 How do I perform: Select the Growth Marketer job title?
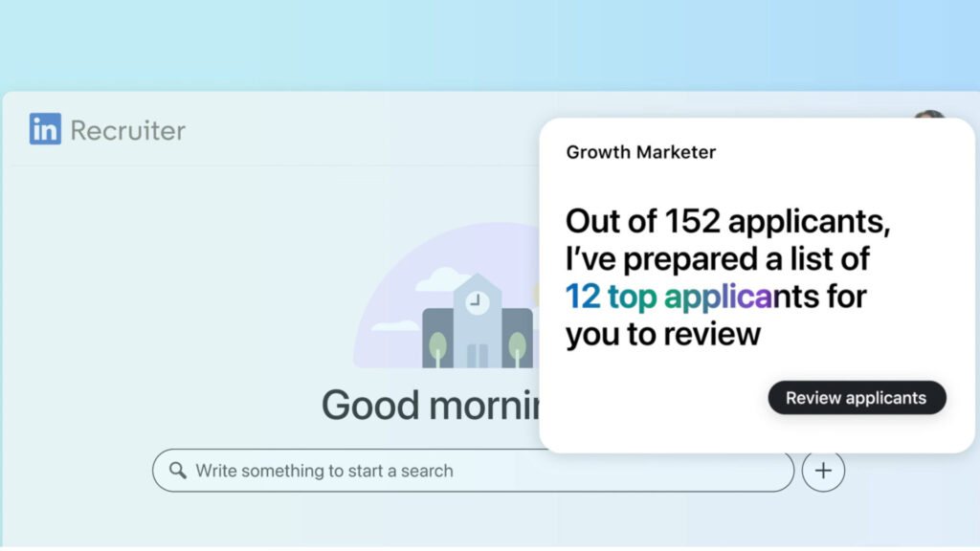point(640,152)
